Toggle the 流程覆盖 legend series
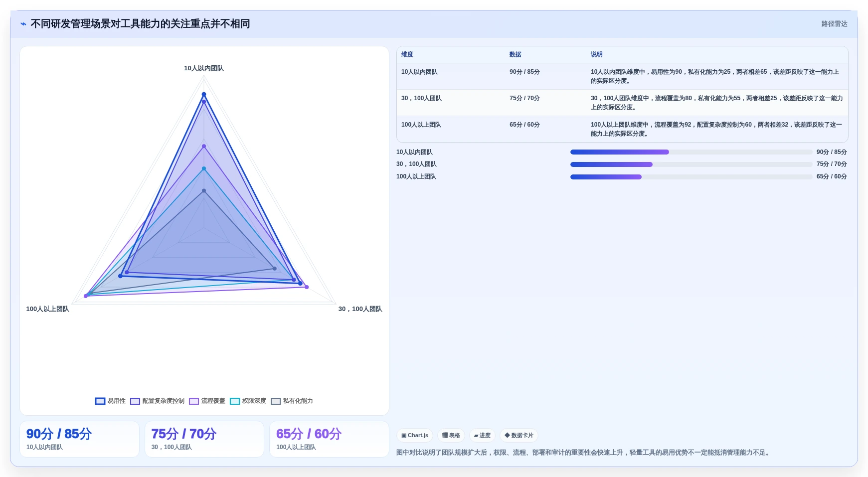The image size is (868, 477). (x=207, y=401)
